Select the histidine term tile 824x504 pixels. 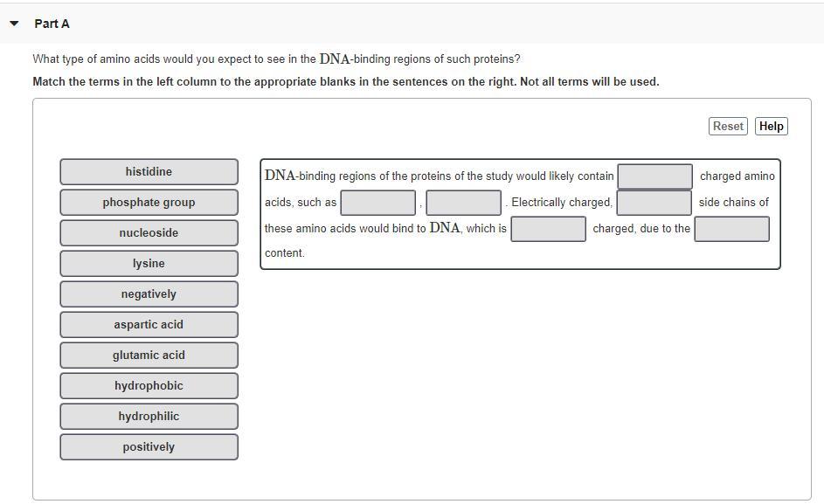149,172
